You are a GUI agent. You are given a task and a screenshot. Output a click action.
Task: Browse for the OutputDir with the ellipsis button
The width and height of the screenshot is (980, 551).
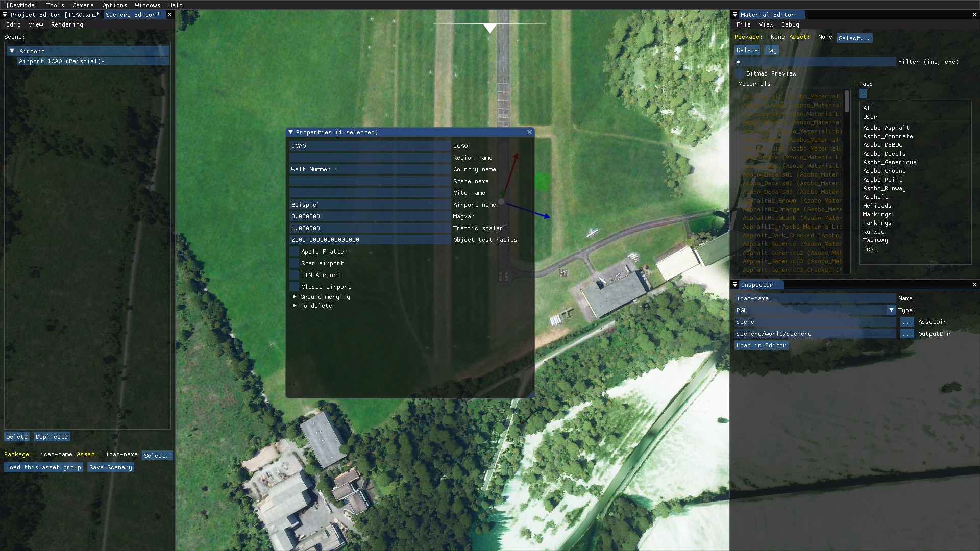click(907, 334)
